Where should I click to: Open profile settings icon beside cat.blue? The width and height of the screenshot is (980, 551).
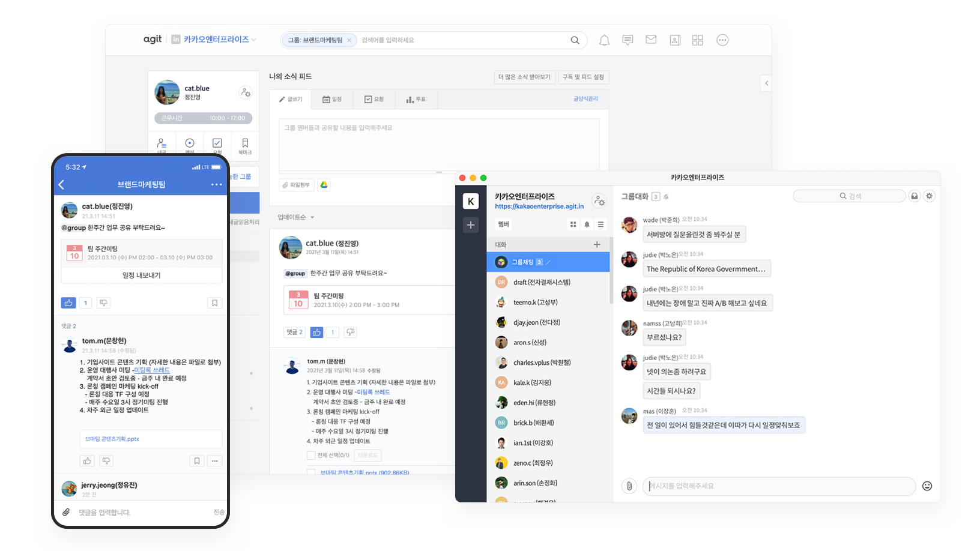245,92
